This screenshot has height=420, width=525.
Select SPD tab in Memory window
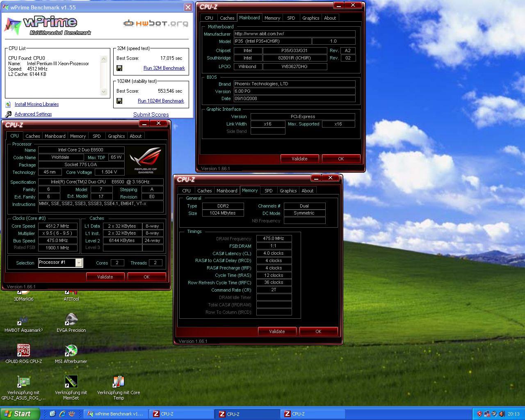(269, 191)
